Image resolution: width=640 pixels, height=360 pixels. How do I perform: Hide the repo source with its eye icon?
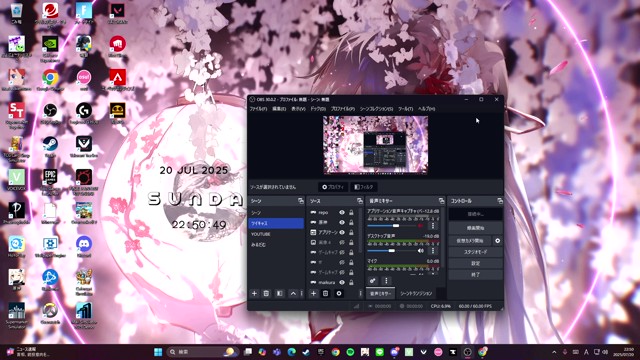coord(342,213)
